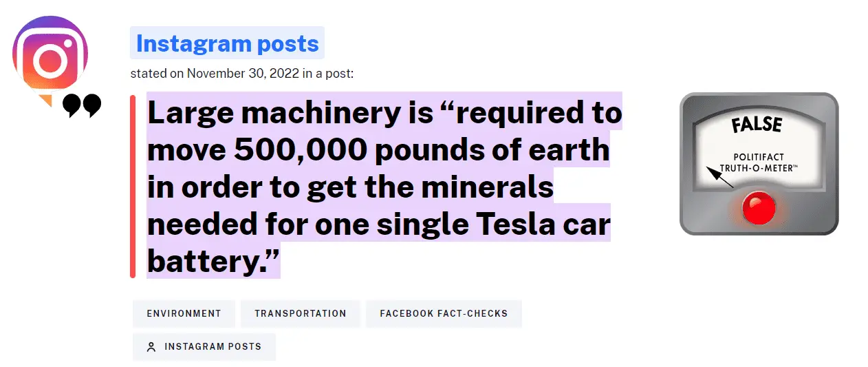The height and width of the screenshot is (367, 868).
Task: Open the Instagram posts heading link
Action: click(x=227, y=43)
